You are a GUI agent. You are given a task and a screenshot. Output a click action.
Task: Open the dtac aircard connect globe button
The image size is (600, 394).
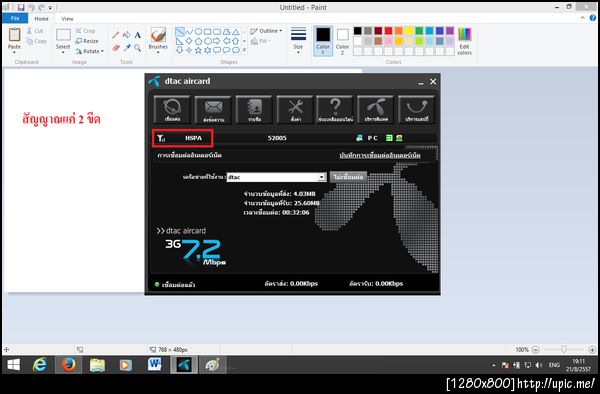tap(172, 110)
